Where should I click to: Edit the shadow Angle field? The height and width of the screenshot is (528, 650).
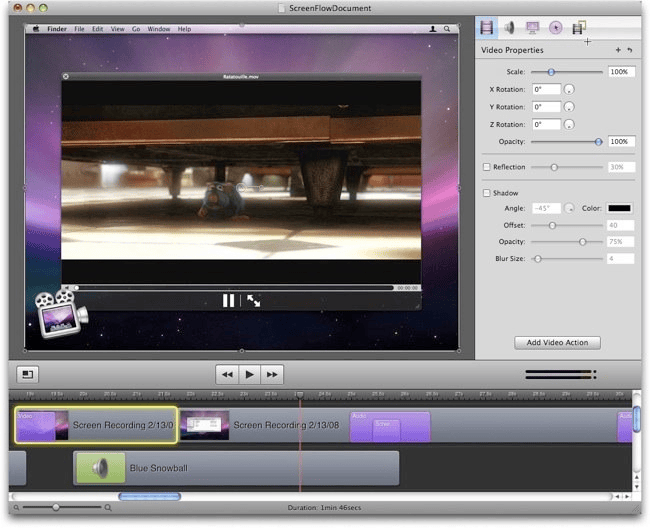pos(546,208)
